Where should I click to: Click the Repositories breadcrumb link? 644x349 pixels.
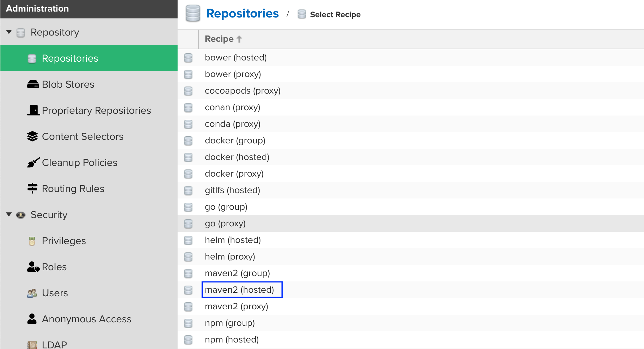tap(242, 14)
